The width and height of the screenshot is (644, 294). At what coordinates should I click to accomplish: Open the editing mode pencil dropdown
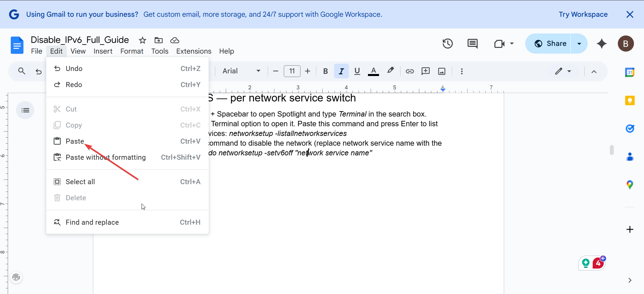(x=563, y=71)
